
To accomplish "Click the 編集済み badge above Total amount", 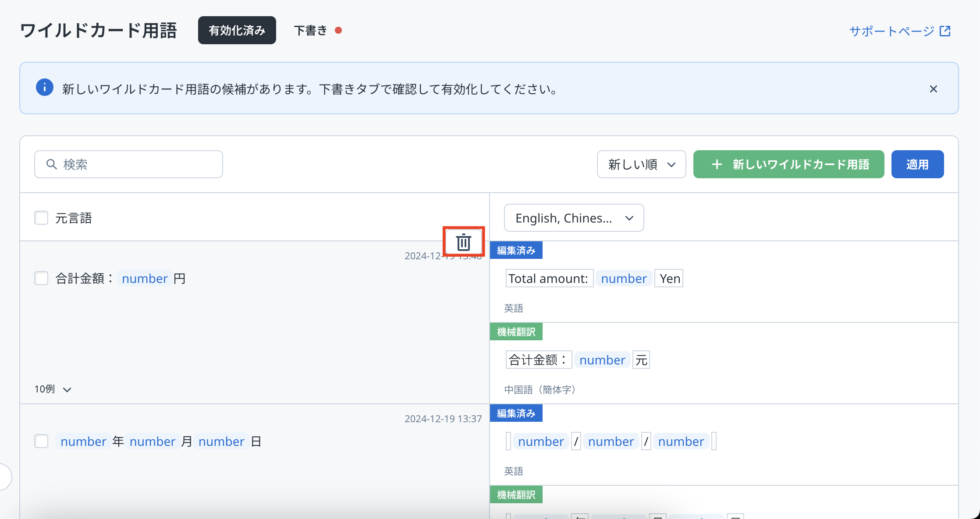I will click(x=516, y=251).
